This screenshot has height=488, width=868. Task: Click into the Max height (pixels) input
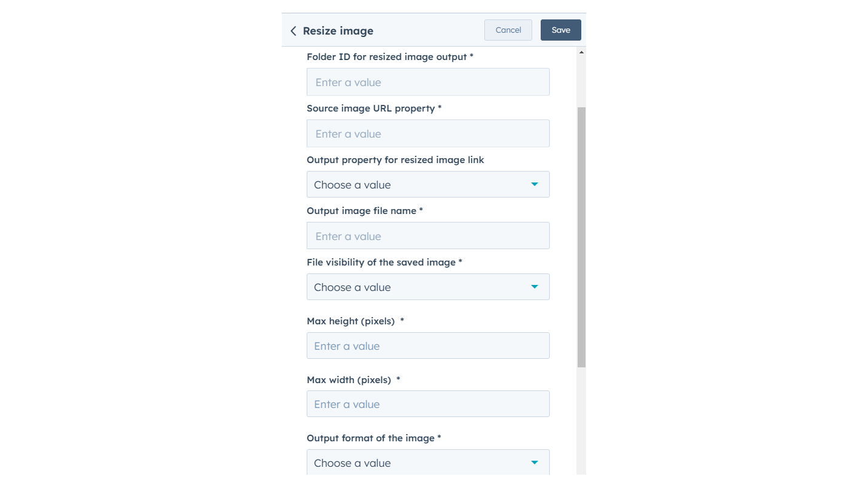[428, 346]
